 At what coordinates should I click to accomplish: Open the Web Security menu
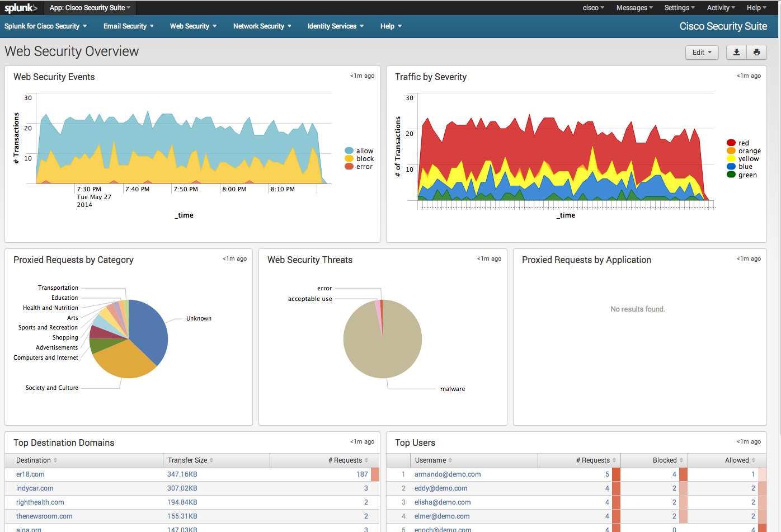[x=193, y=26]
